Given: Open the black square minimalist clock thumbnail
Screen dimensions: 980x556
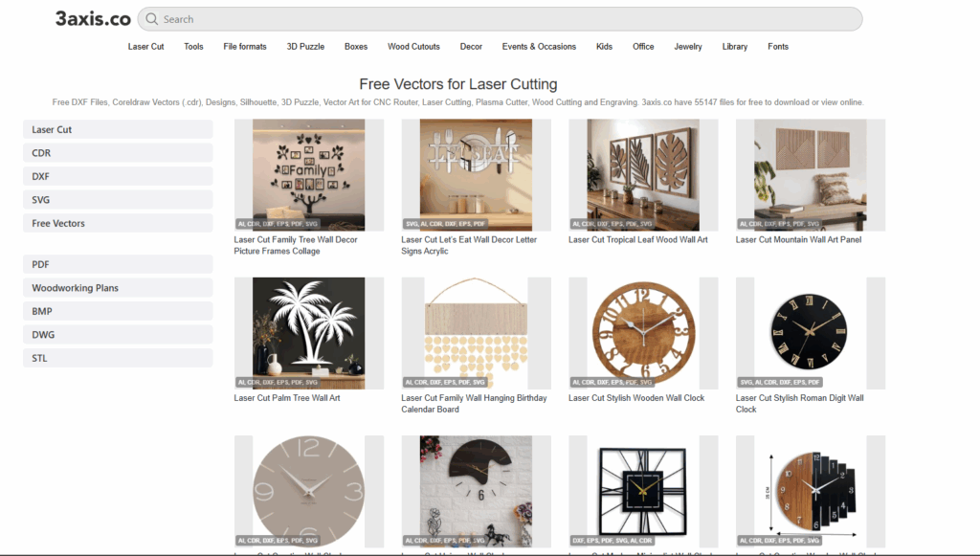Looking at the screenshot, I should click(x=643, y=491).
